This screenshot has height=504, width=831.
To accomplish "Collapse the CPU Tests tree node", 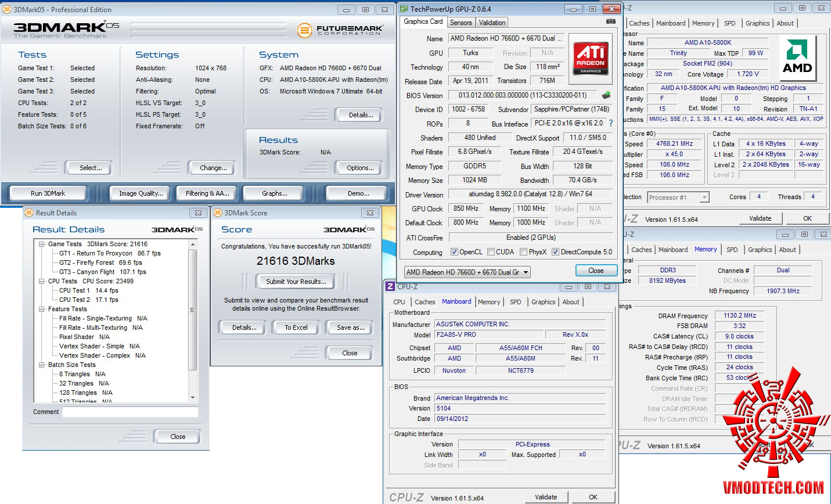I will tap(42, 282).
